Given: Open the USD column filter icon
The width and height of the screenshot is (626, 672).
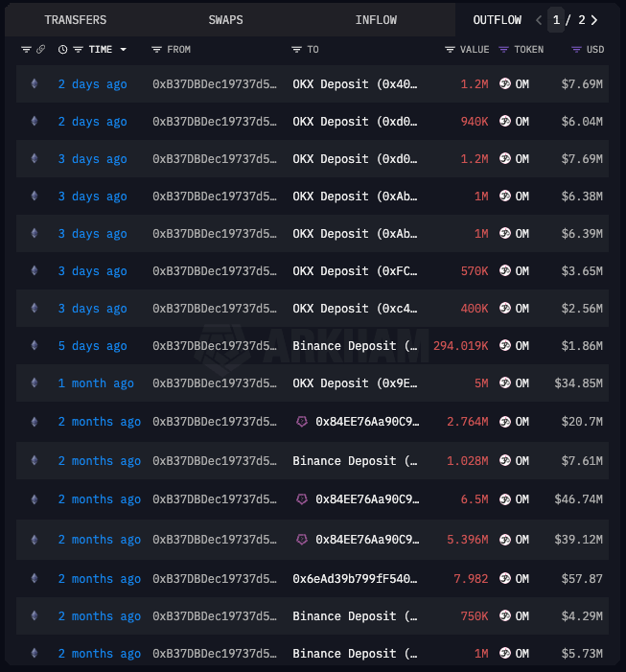Looking at the screenshot, I should click(575, 49).
